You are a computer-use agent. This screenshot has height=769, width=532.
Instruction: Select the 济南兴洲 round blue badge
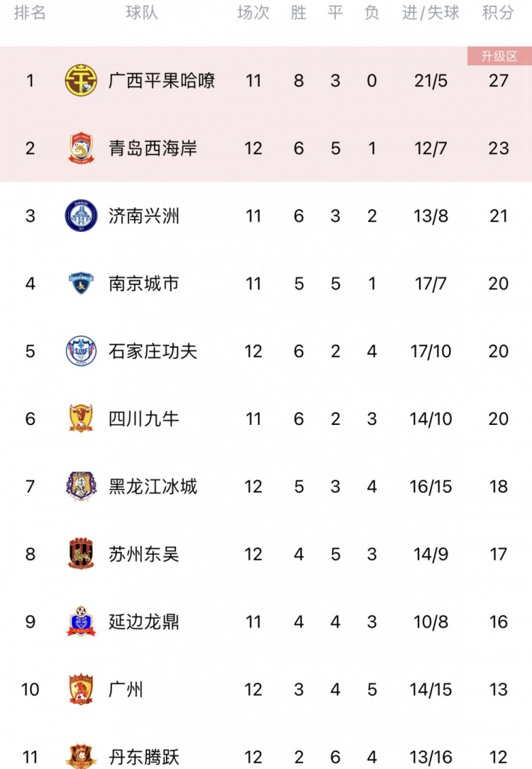click(81, 216)
